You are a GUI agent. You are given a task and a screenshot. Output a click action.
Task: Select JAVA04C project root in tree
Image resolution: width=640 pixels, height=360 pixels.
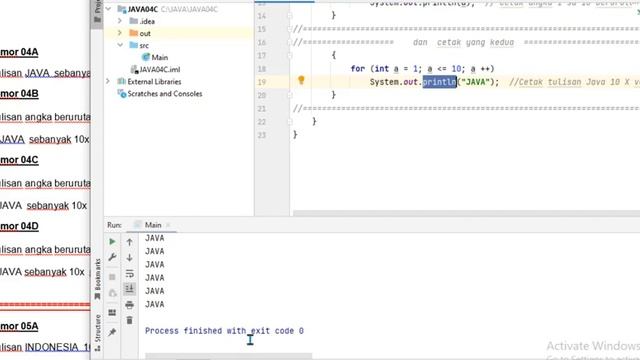click(x=142, y=9)
